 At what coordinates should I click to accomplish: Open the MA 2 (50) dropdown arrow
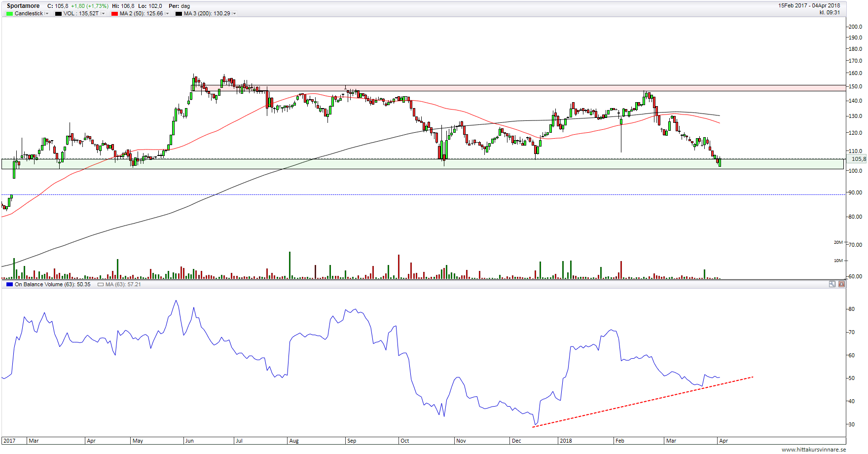pyautogui.click(x=167, y=14)
